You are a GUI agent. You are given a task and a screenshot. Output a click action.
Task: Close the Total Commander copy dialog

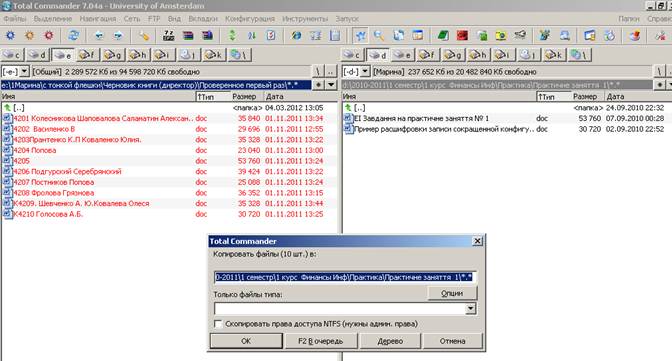477,241
